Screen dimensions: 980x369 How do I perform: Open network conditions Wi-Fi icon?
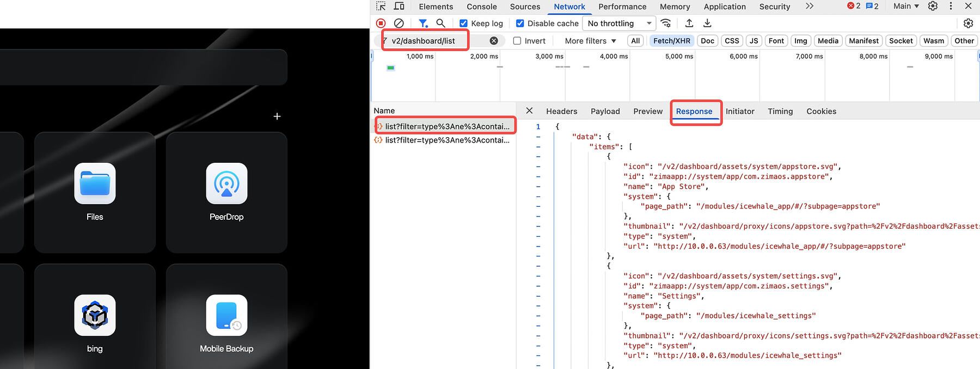[x=666, y=23]
